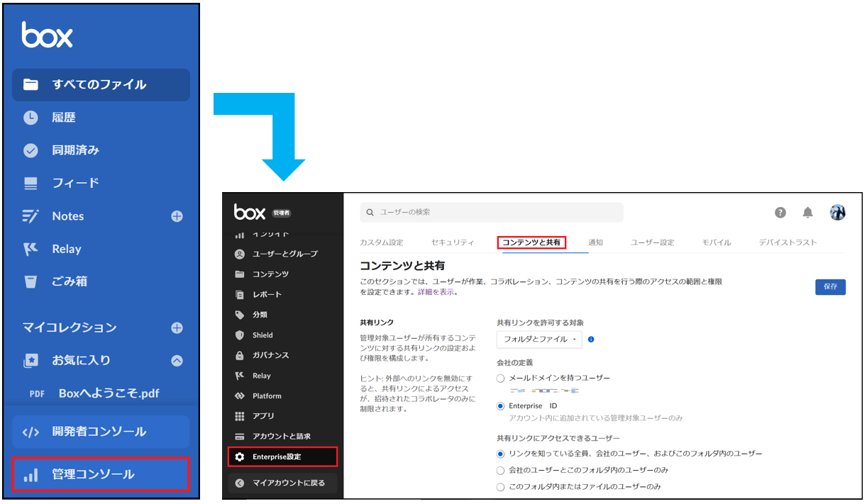The height and width of the screenshot is (504, 867).
Task: Click マイアカウントに戻る
Action: pyautogui.click(x=282, y=483)
